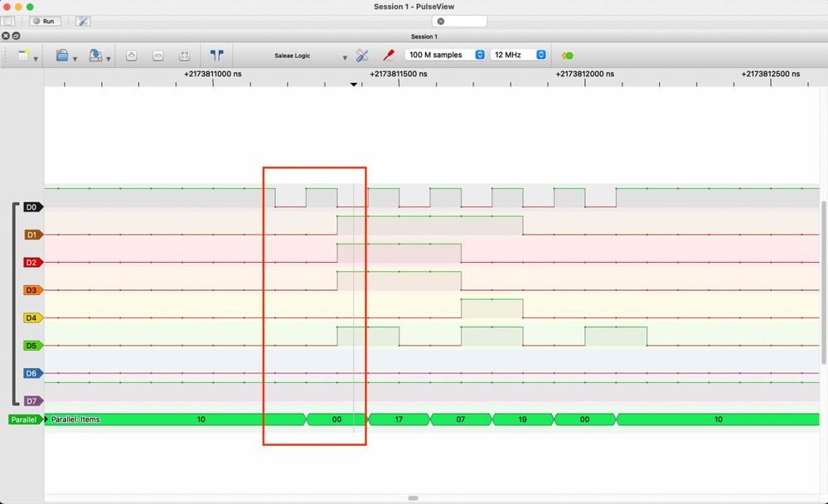Open the 12 MHz sample rate dropdown

coord(518,55)
